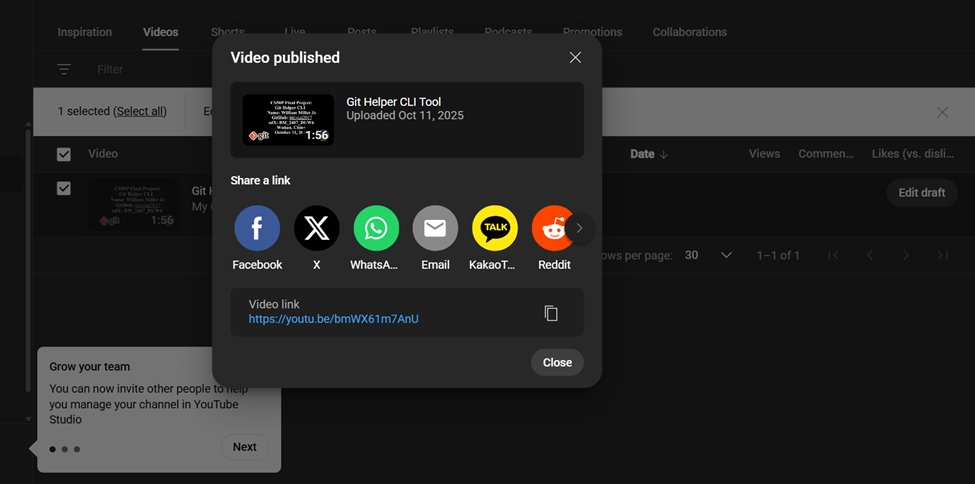Click Next in Grow your team tip
Viewport: 975px width, 484px height.
click(244, 447)
